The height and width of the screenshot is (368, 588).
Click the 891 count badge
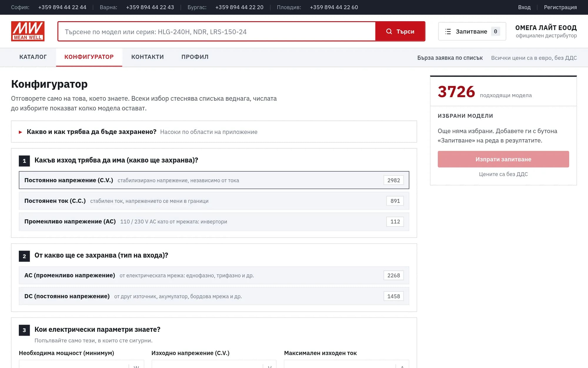pos(395,201)
